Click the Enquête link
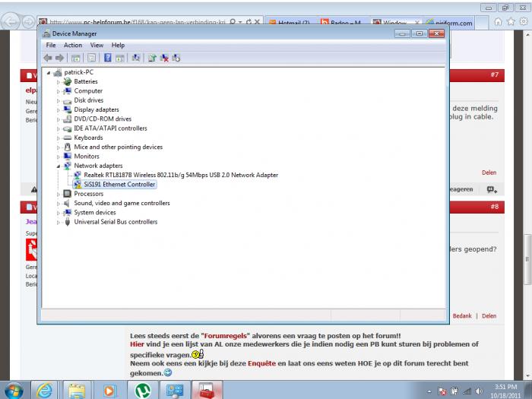 pos(261,363)
